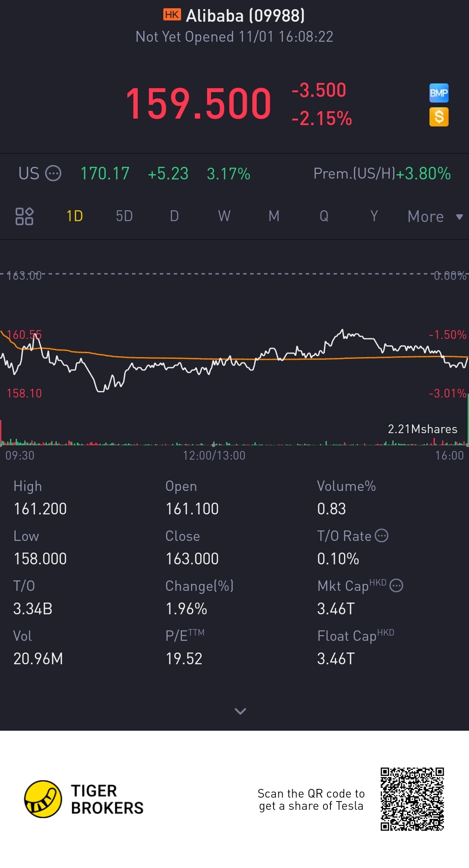Tap the 12:00/13:00 midday marker on chart
Viewport: 469px width, 868px height.
click(x=214, y=455)
